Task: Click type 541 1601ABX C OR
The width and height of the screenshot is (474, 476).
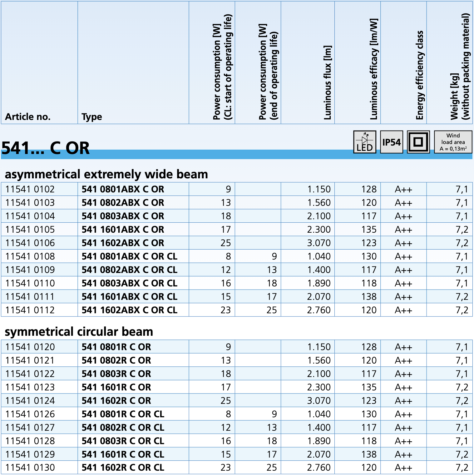Action: pyautogui.click(x=123, y=230)
